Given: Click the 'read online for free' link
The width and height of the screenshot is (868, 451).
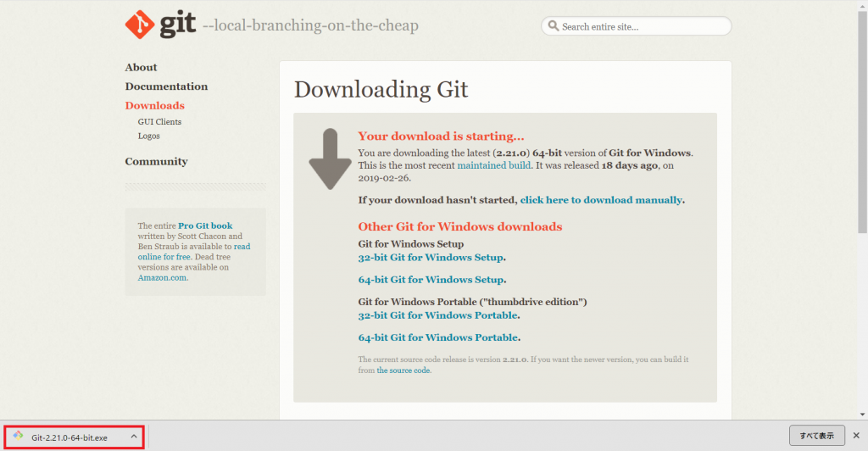Looking at the screenshot, I should point(194,252).
